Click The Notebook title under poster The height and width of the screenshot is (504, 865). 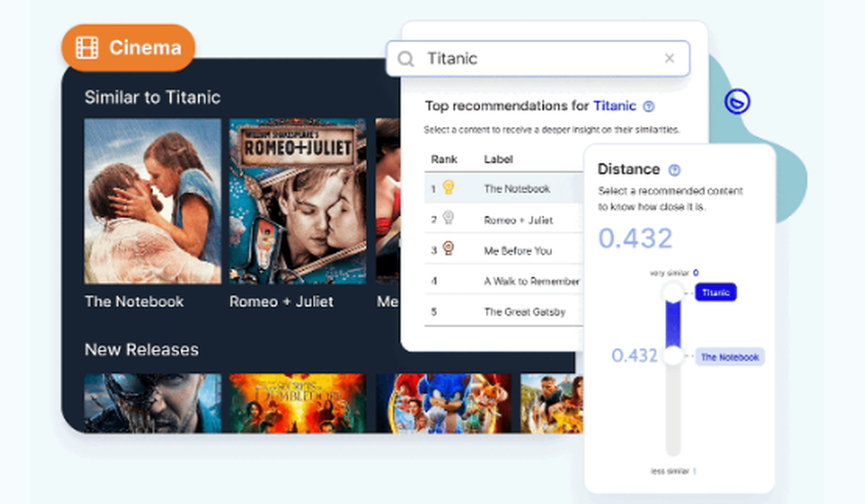click(134, 302)
